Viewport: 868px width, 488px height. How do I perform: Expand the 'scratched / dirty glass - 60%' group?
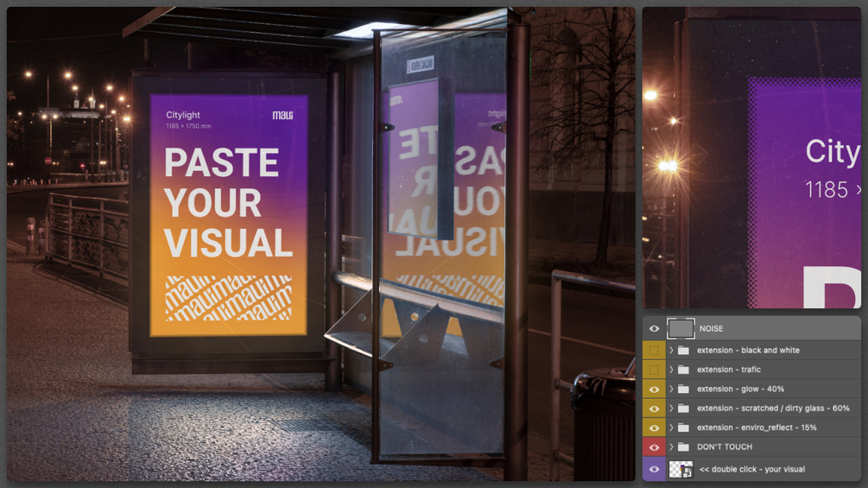(671, 409)
